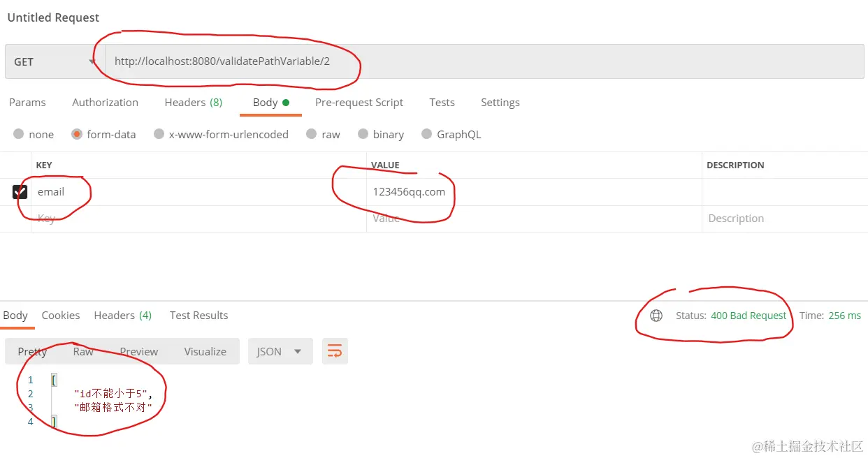Select the raw body radio button
The height and width of the screenshot is (458, 868).
(x=312, y=134)
